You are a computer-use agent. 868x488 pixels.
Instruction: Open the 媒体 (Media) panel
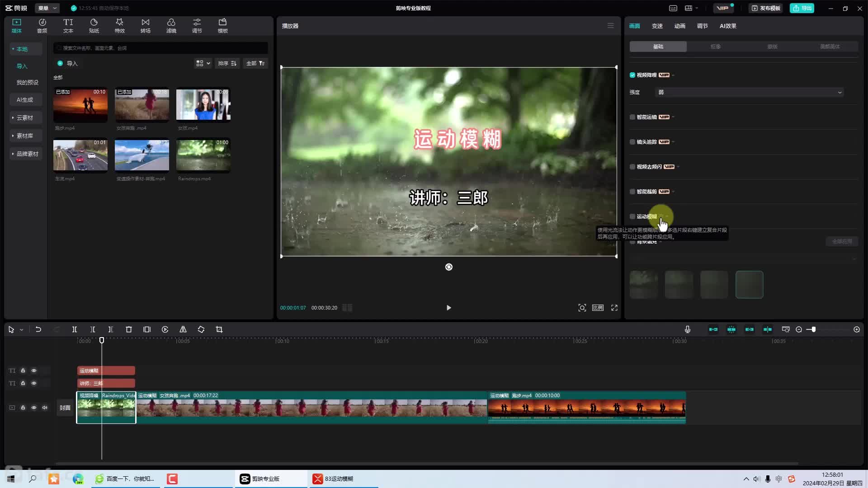pyautogui.click(x=17, y=26)
